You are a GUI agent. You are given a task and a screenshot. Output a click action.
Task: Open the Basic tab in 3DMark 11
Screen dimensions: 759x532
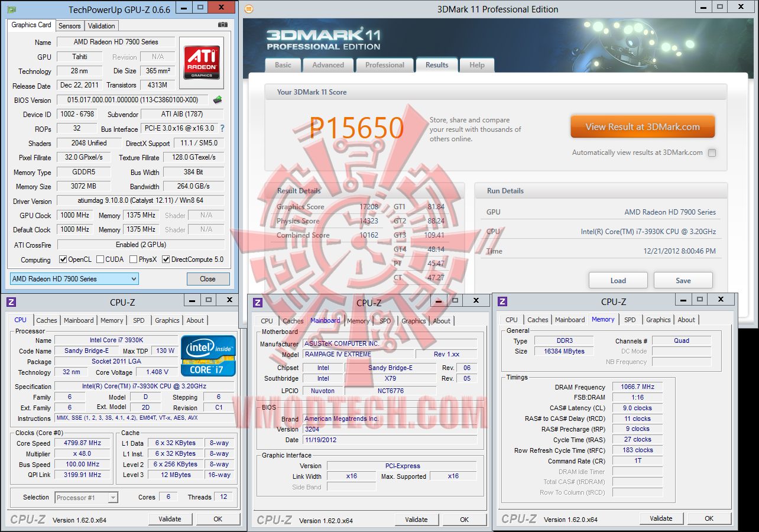(x=283, y=65)
